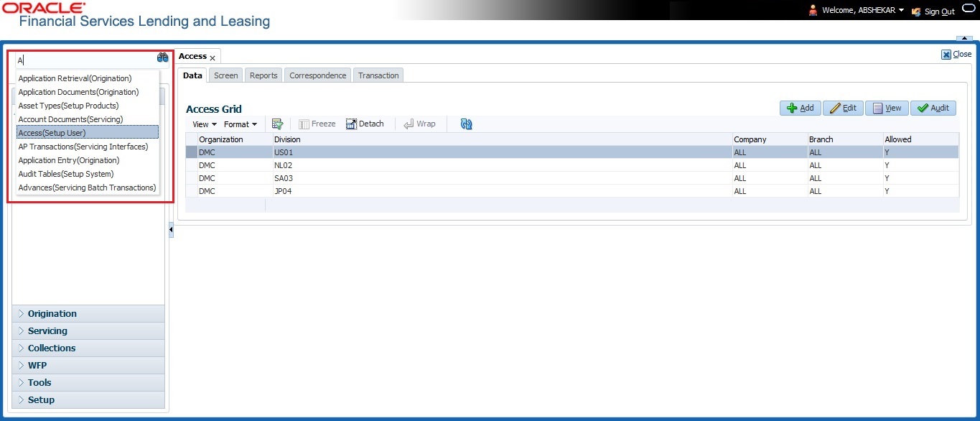Collapse the left navigation pane splitter
Viewport: 980px width, 421px height.
click(171, 230)
